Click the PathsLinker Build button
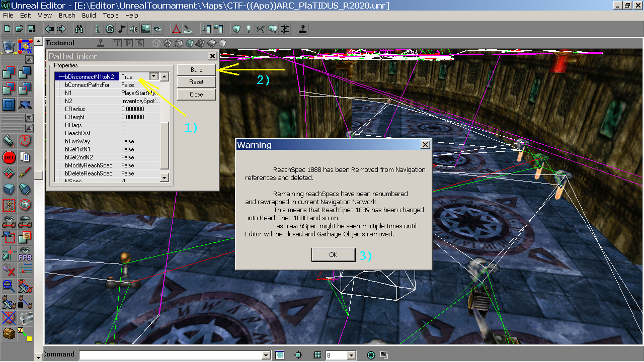644x362 pixels. 196,69
